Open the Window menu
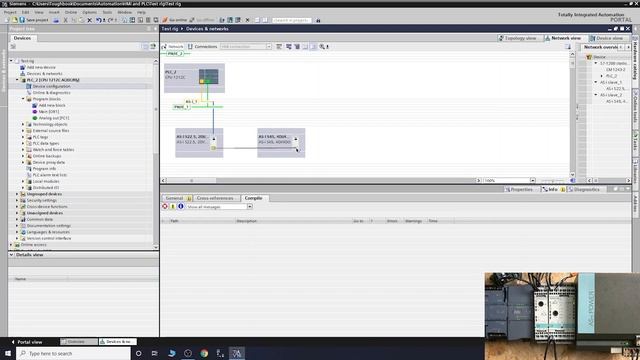Image resolution: width=640 pixels, height=360 pixels. point(124,12)
